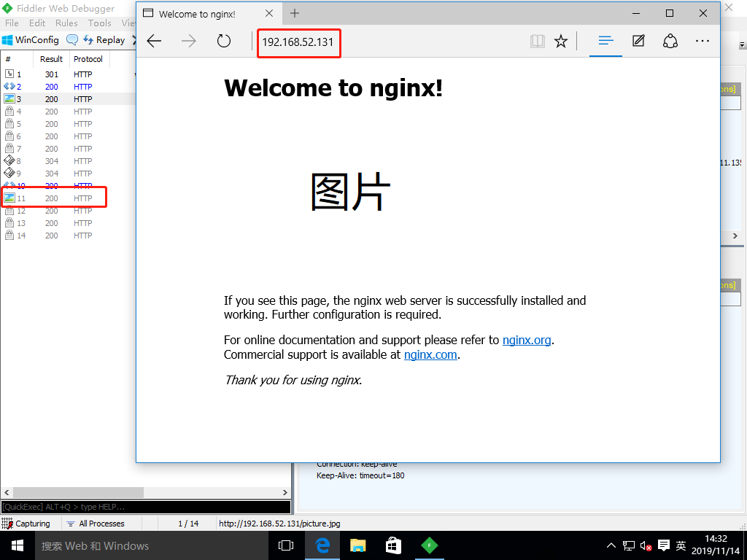
Task: Select Fiddler session 9 with 304
Action: [68, 174]
